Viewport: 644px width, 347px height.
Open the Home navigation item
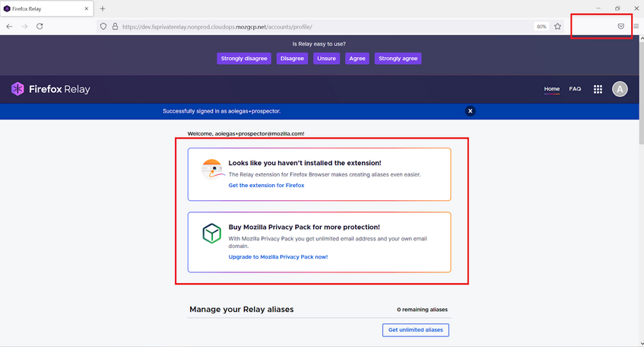[551, 89]
